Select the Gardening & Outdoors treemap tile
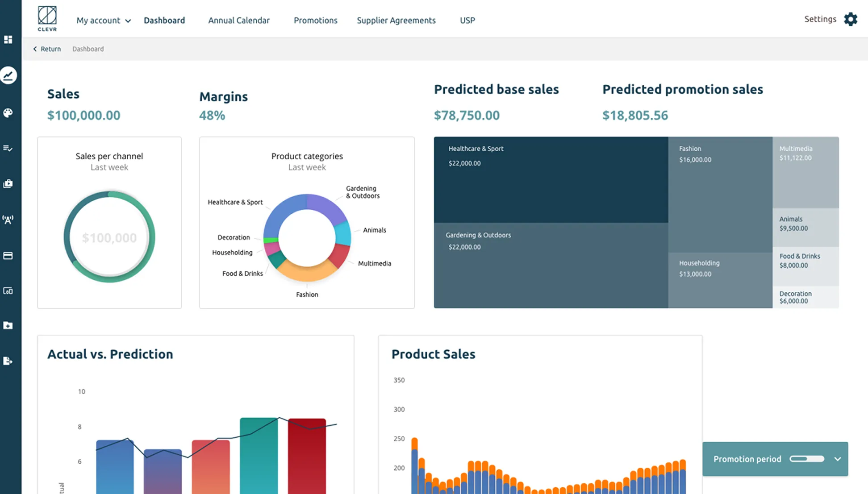This screenshot has width=868, height=494. pyautogui.click(x=551, y=266)
